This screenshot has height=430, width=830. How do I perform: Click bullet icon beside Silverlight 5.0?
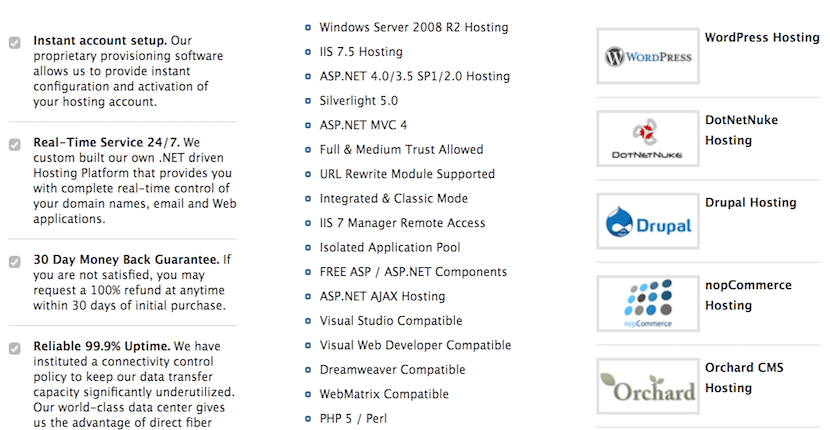pos(308,101)
